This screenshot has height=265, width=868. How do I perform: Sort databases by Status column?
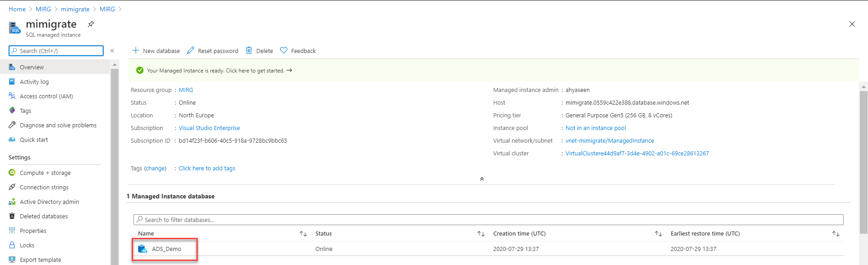[481, 234]
